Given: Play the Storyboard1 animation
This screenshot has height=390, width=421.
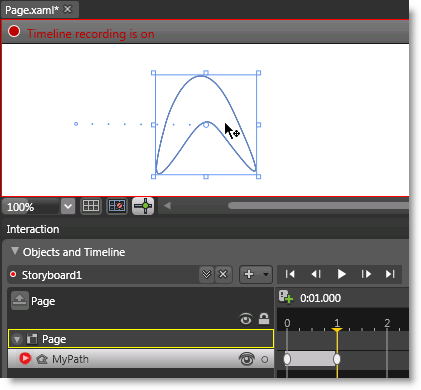Looking at the screenshot, I should coord(341,274).
